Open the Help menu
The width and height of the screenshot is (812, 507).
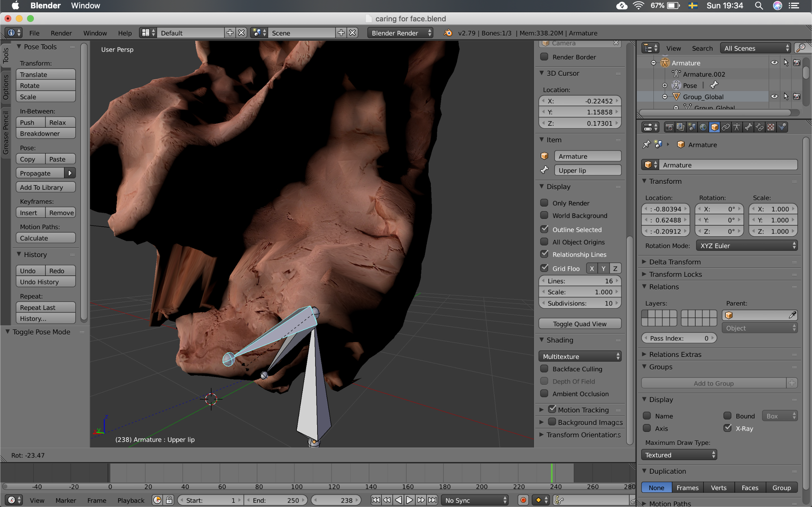tap(125, 33)
